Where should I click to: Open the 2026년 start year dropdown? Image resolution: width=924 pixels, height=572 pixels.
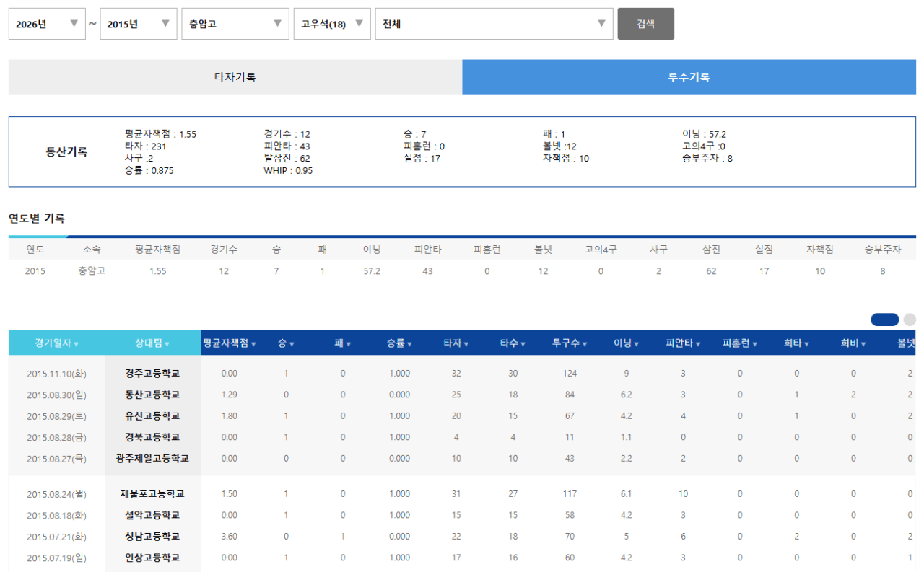[47, 24]
